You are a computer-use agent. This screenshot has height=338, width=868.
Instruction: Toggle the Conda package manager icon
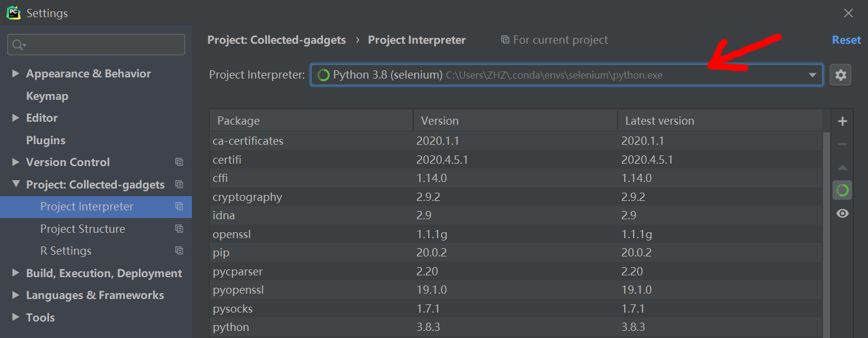(x=843, y=190)
